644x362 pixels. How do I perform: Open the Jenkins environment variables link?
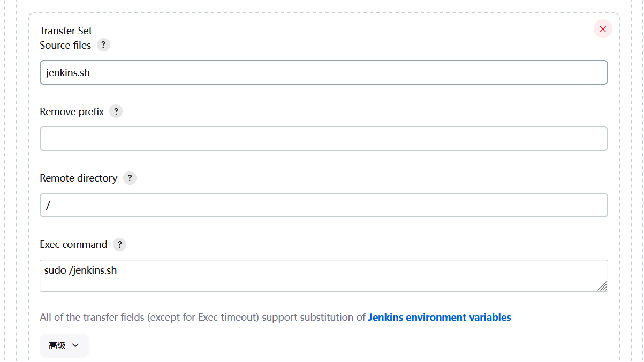pos(439,317)
